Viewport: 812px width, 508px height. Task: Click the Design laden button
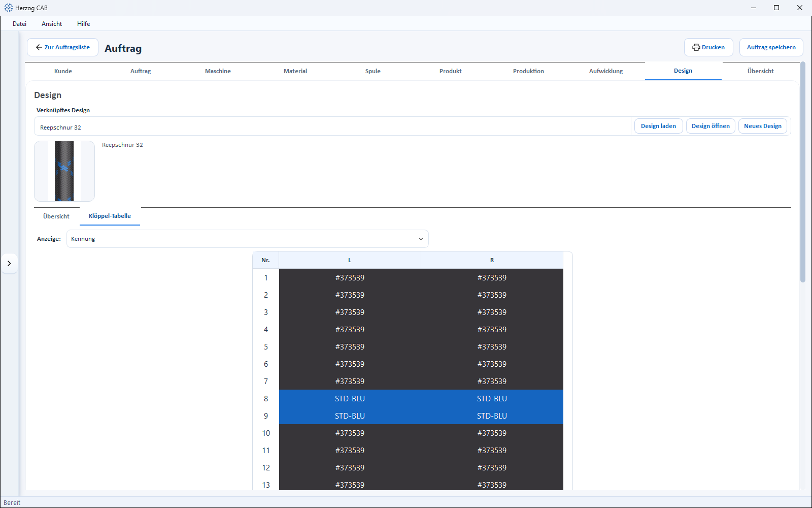click(658, 126)
